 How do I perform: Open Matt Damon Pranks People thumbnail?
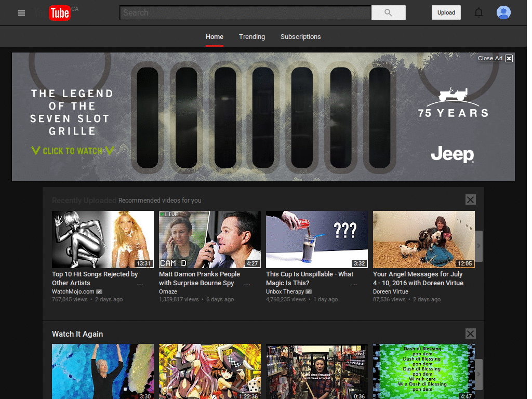click(x=210, y=240)
